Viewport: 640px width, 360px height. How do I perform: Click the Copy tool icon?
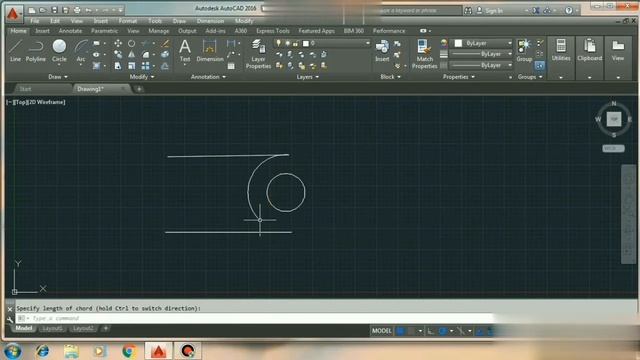[118, 54]
